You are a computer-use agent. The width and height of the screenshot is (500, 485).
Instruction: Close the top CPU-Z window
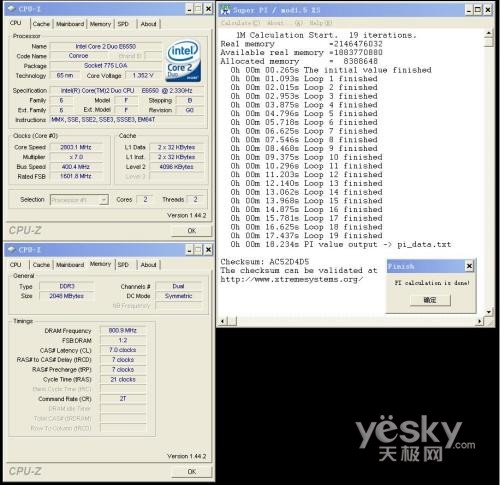(x=208, y=9)
